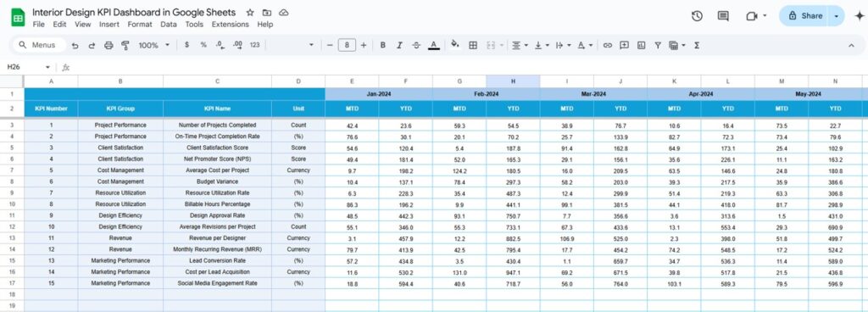Click the Share button
The image size is (868, 312).
tap(804, 16)
